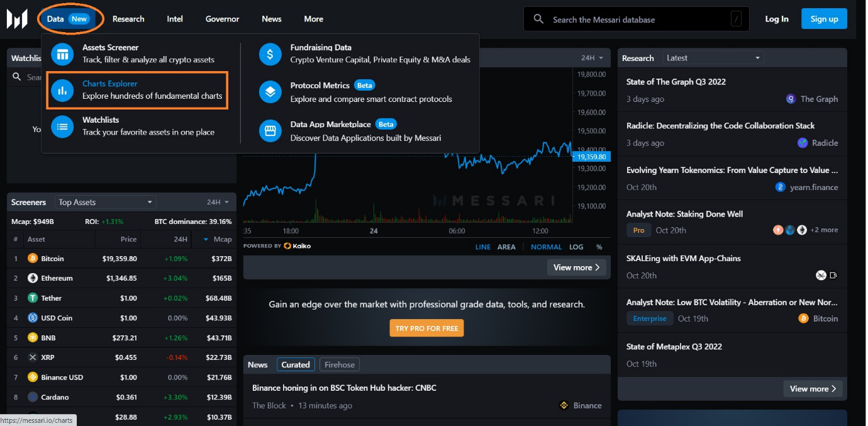The height and width of the screenshot is (426, 868).
Task: Click the slash shortcut key icon
Action: pyautogui.click(x=736, y=20)
